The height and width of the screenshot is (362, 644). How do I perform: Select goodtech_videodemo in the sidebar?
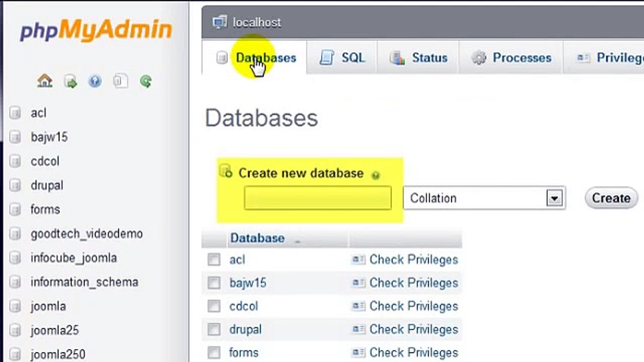[87, 233]
